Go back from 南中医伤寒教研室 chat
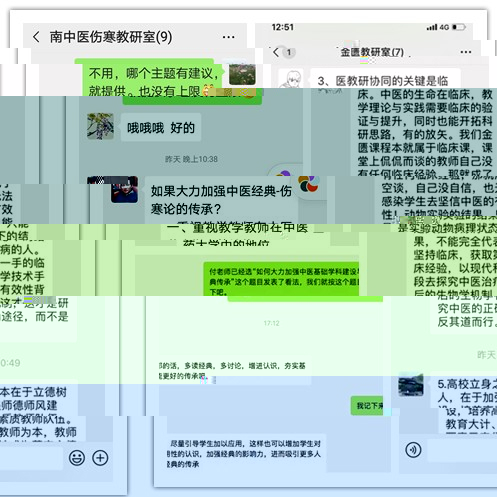 pyautogui.click(x=36, y=37)
